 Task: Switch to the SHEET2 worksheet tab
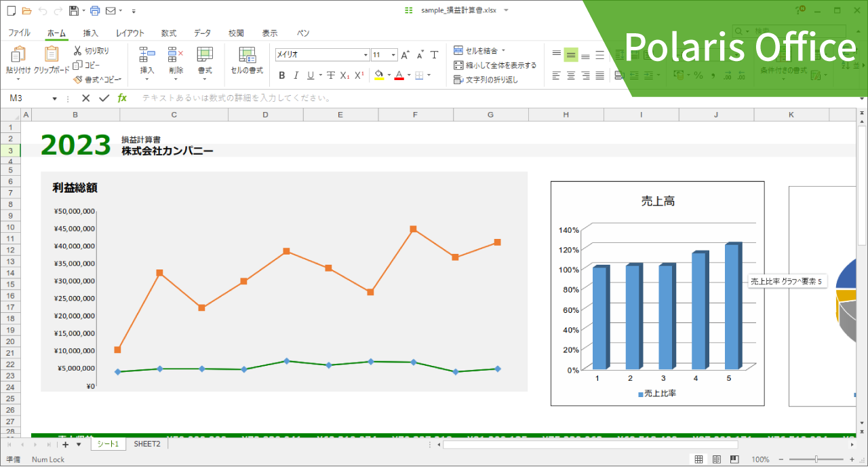click(x=147, y=444)
